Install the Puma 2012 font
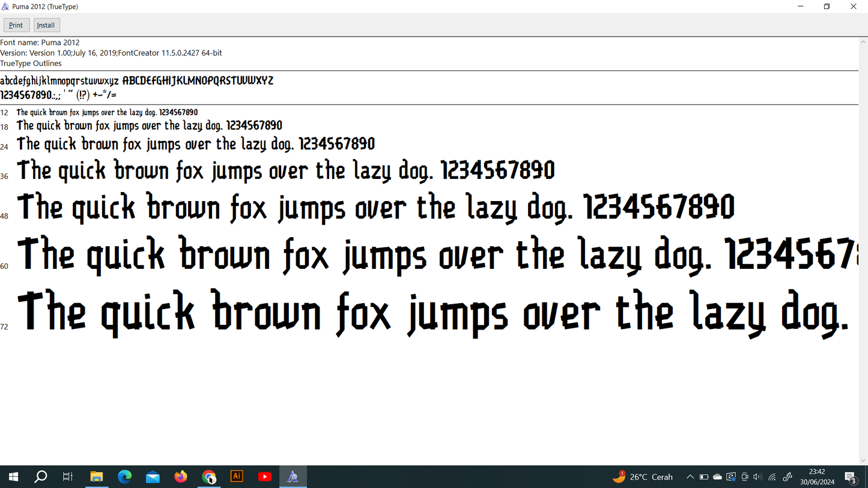This screenshot has height=488, width=868. pos(46,25)
